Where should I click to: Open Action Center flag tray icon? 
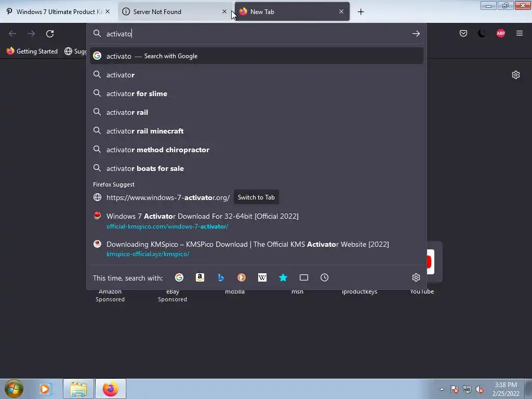click(454, 389)
